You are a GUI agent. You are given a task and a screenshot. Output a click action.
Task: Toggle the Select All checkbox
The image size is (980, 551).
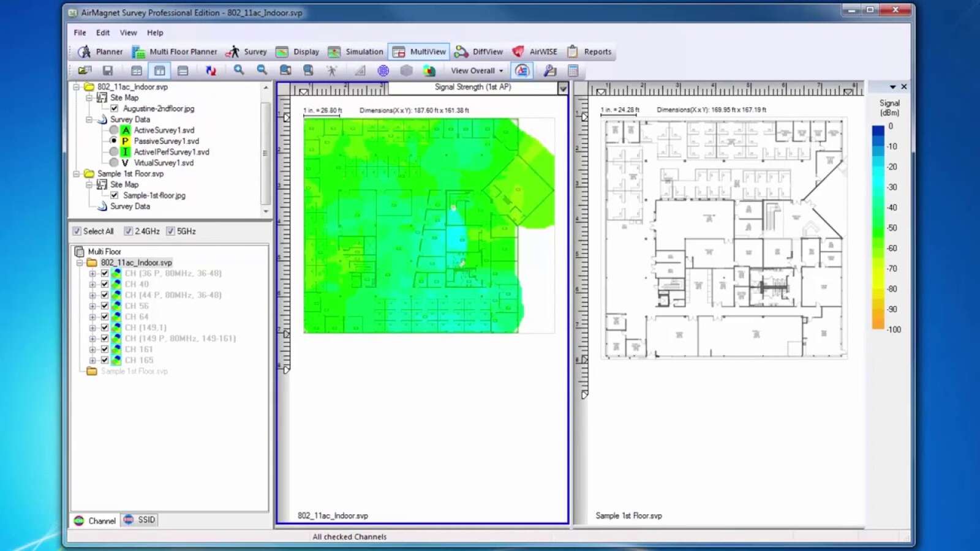77,231
